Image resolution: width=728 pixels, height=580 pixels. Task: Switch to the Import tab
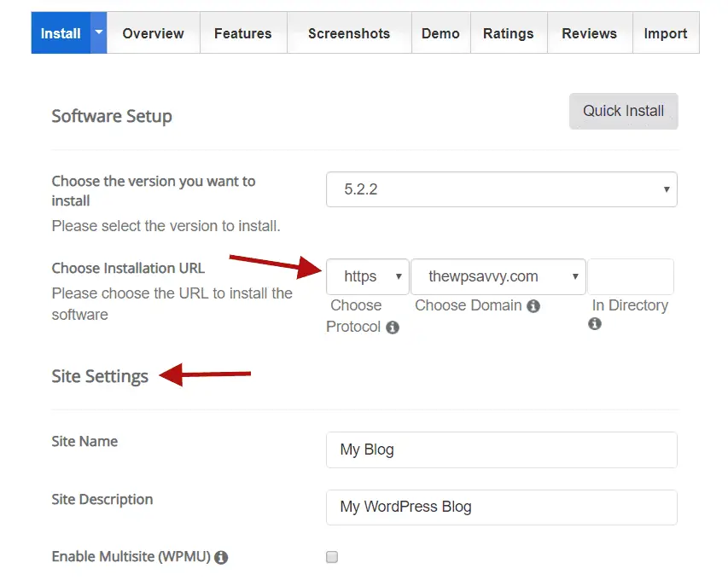point(666,33)
